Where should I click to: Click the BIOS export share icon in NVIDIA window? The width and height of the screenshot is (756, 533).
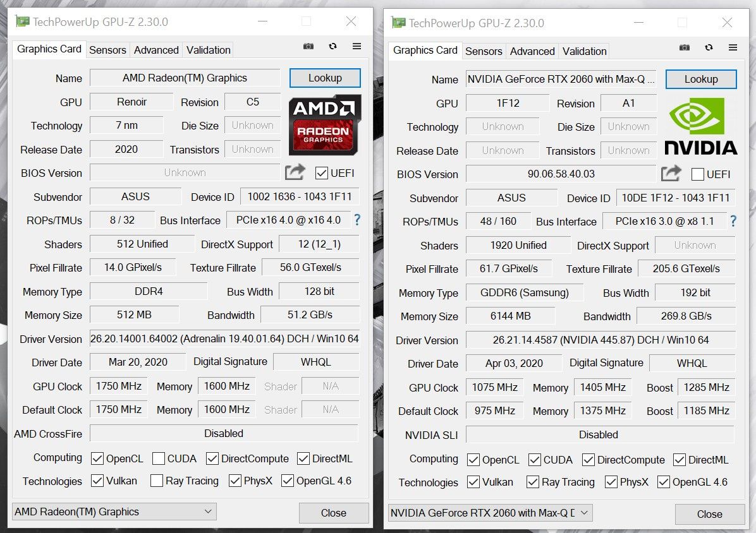[x=671, y=173]
